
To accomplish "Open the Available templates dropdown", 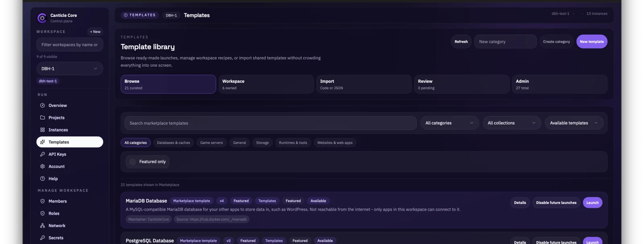I will tap(574, 123).
